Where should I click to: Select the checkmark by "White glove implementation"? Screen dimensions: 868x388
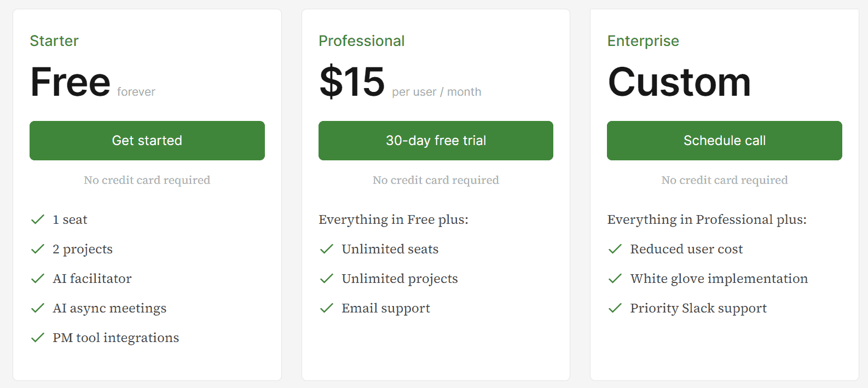pyautogui.click(x=615, y=279)
